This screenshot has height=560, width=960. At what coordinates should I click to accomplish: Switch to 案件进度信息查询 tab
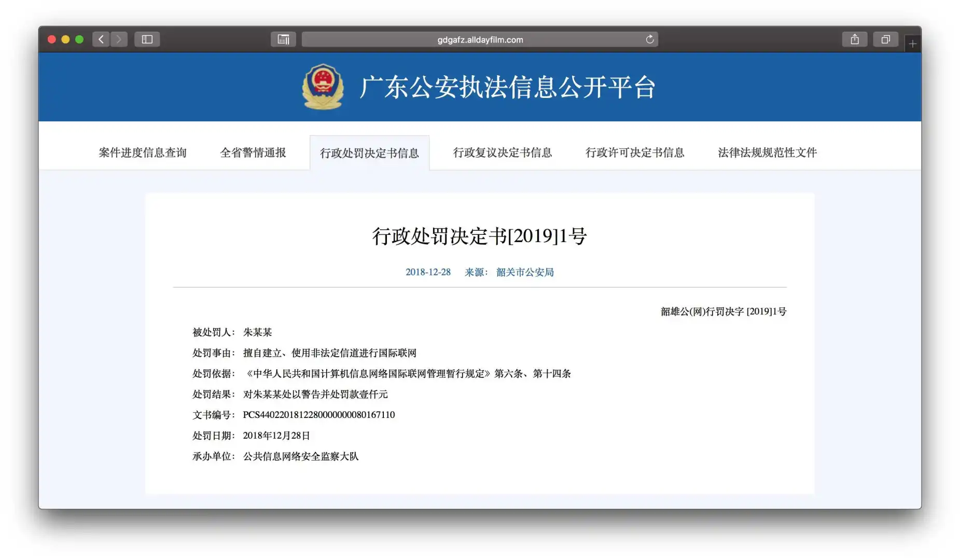coord(143,152)
